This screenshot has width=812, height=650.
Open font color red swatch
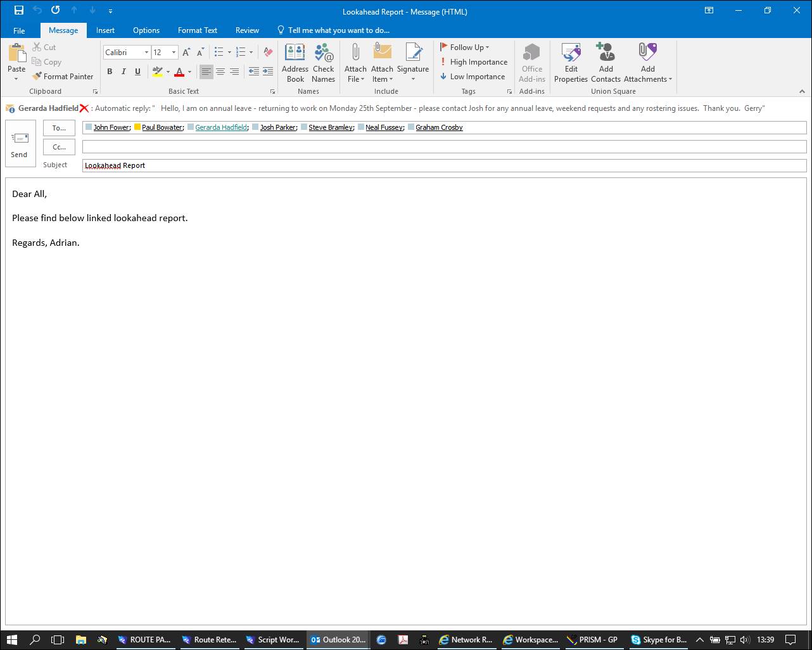(179, 72)
